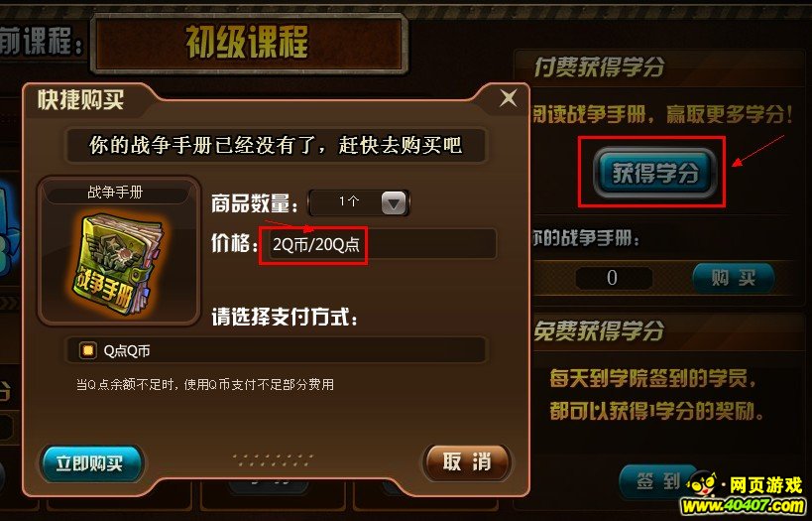The width and height of the screenshot is (812, 521).
Task: Click the price field showing 2Q币/20Q点
Action: pyautogui.click(x=378, y=244)
